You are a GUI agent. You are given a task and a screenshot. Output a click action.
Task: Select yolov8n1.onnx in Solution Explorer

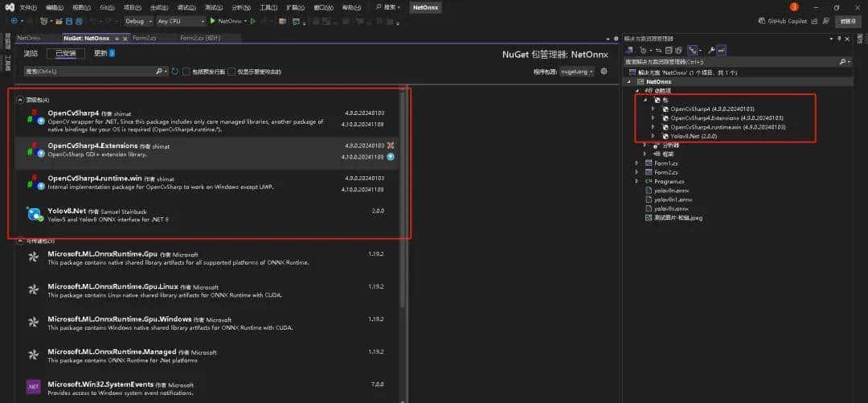coord(673,199)
